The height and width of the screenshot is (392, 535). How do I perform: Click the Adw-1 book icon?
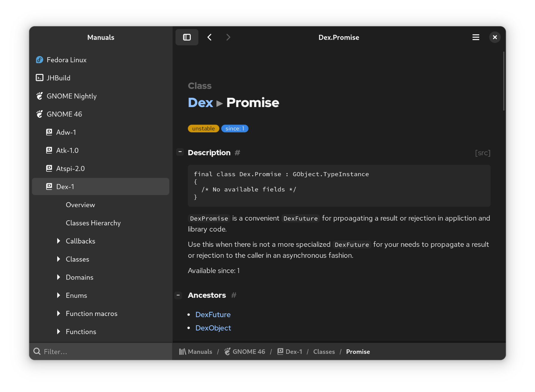click(x=49, y=132)
